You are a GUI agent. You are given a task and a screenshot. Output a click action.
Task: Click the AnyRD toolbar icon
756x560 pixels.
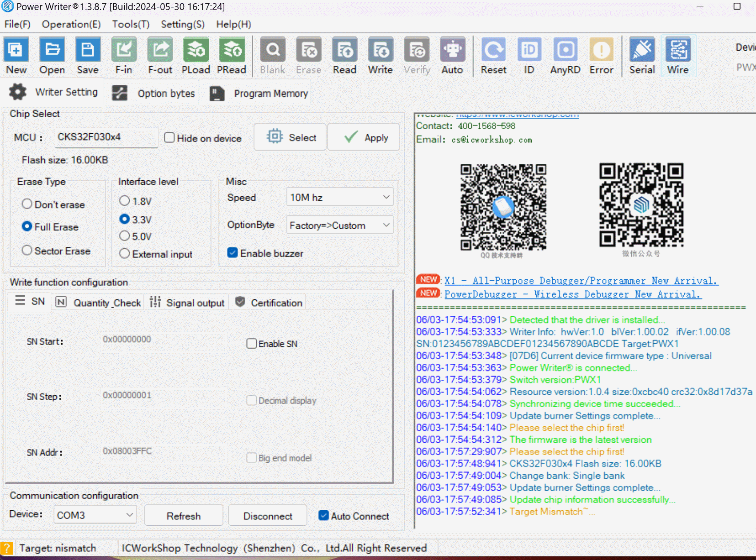click(x=566, y=56)
